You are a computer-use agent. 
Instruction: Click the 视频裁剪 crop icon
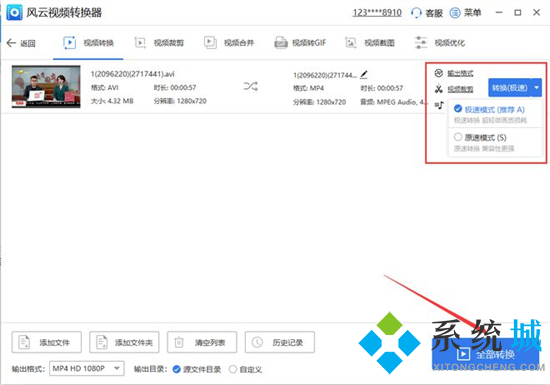(x=140, y=43)
